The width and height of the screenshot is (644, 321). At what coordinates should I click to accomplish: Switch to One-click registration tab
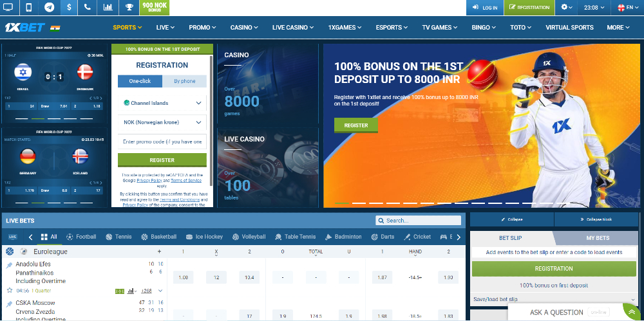click(140, 81)
